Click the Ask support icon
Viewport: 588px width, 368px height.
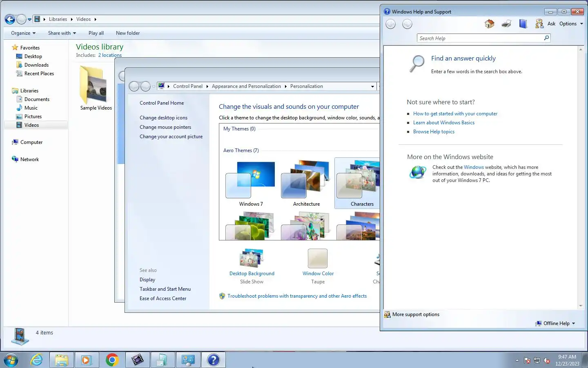(539, 24)
